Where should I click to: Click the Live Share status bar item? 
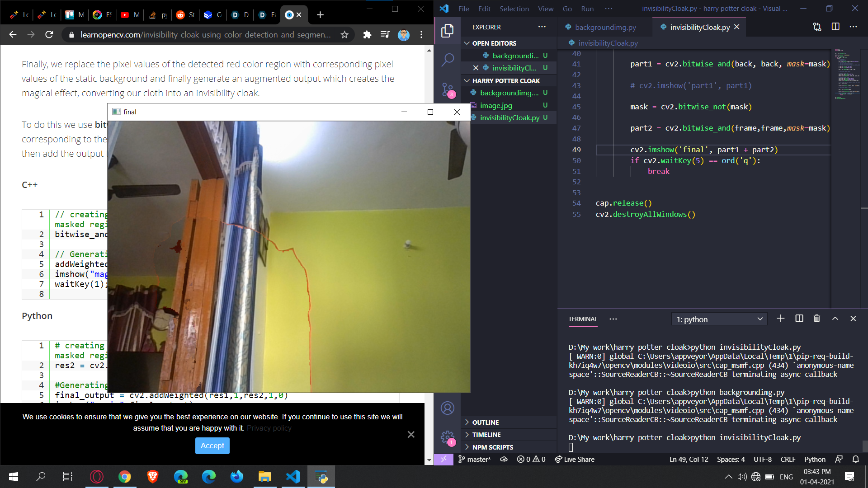575,460
